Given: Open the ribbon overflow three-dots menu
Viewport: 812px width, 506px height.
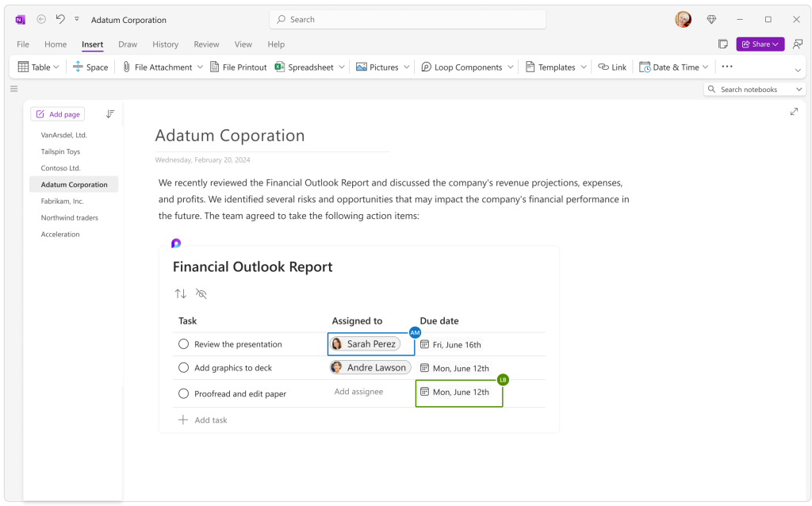Looking at the screenshot, I should [x=727, y=67].
